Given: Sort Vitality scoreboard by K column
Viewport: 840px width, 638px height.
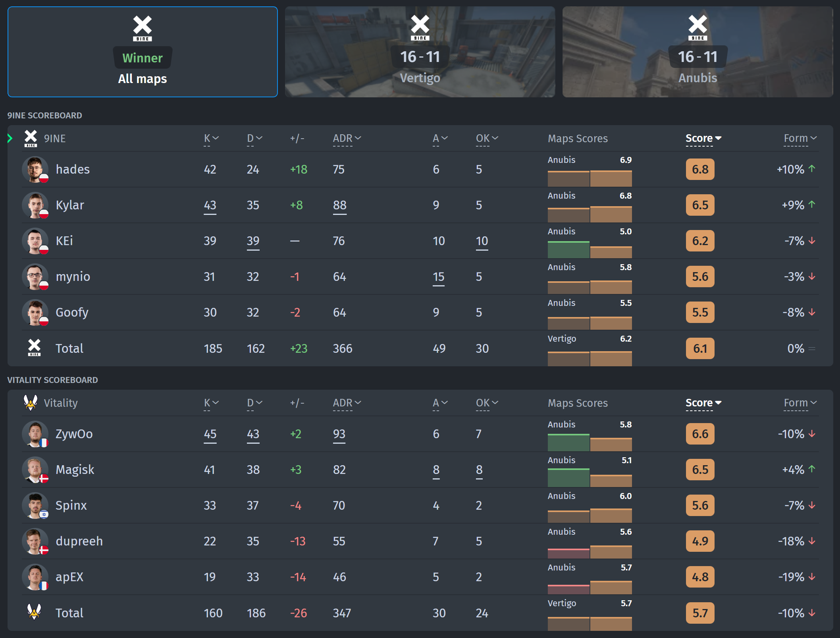Looking at the screenshot, I should (211, 403).
